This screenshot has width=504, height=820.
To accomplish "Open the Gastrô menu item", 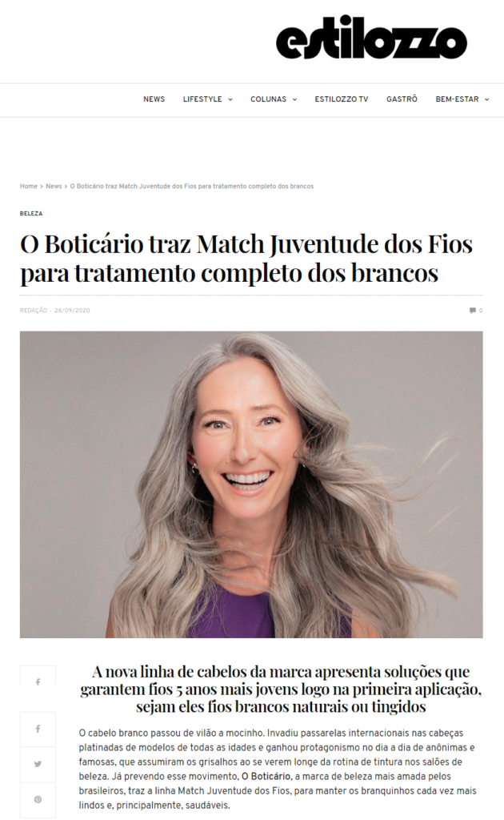I will (x=402, y=98).
